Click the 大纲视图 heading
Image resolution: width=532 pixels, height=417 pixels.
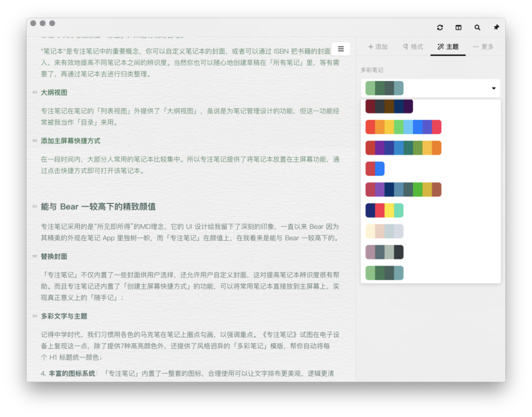[x=54, y=93]
